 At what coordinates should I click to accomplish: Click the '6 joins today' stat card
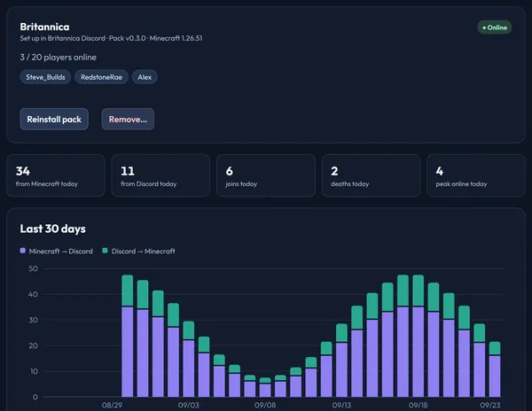[266, 175]
